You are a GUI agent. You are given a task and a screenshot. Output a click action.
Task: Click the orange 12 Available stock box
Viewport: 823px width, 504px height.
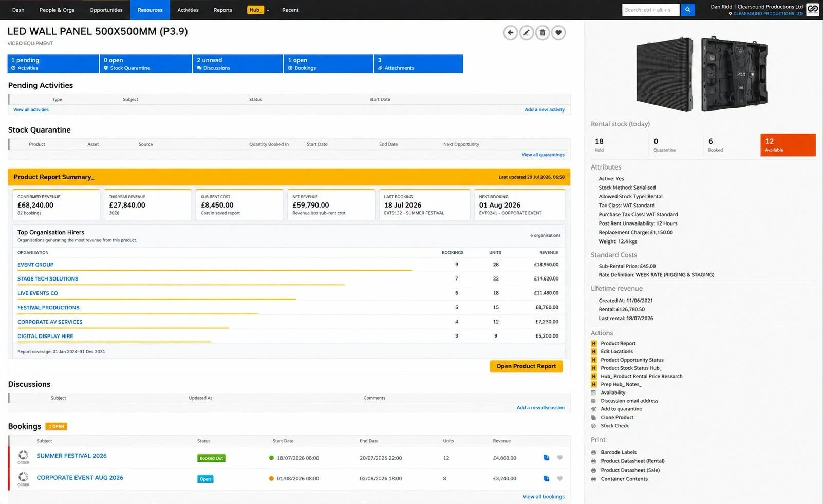[788, 145]
